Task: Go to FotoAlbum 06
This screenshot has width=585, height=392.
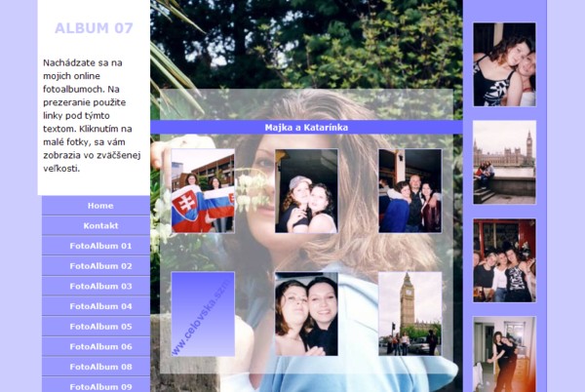Action: 96,346
